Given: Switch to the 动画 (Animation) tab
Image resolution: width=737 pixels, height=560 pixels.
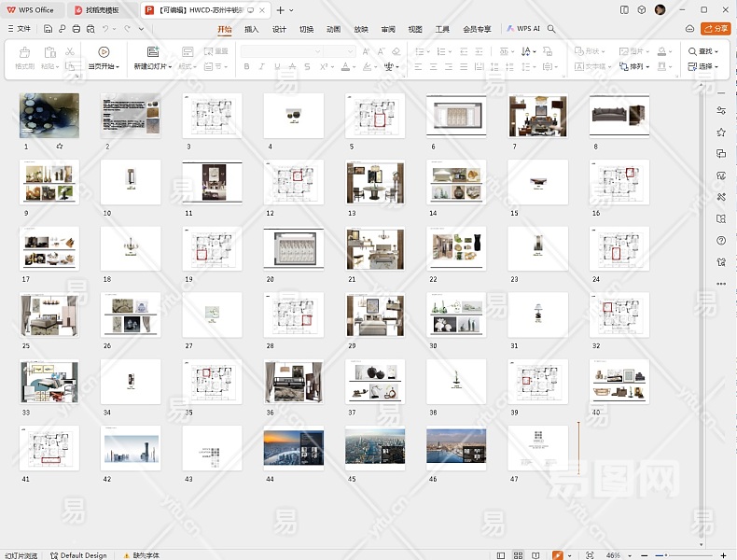Looking at the screenshot, I should pyautogui.click(x=333, y=29).
